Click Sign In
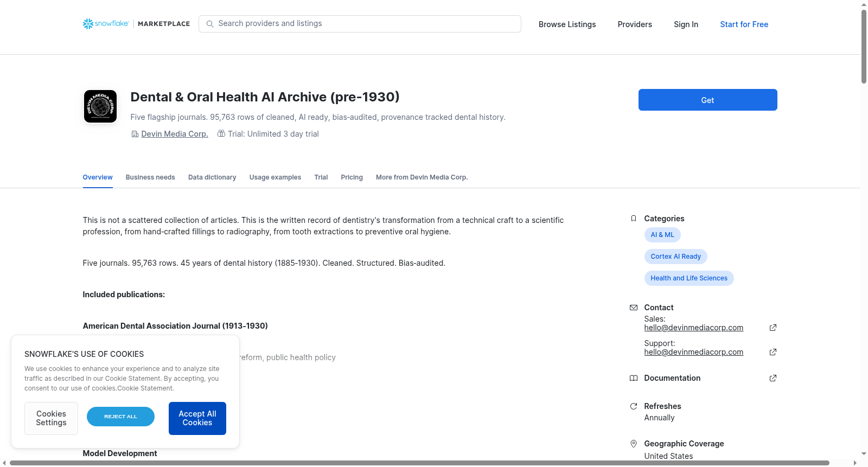The height and width of the screenshot is (467, 868). click(686, 24)
